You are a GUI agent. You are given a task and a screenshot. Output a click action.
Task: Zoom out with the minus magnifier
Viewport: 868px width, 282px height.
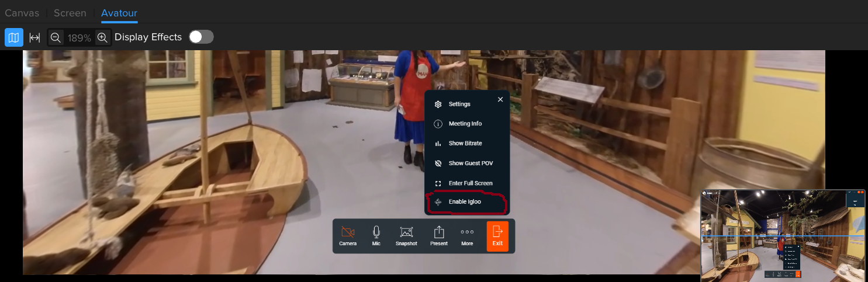tap(56, 37)
